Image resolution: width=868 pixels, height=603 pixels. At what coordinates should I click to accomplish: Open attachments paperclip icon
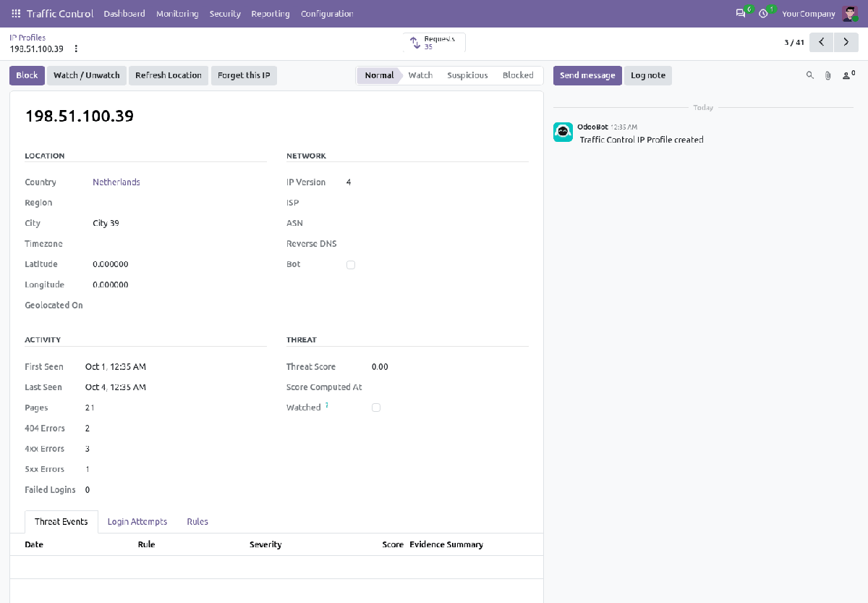pos(828,75)
